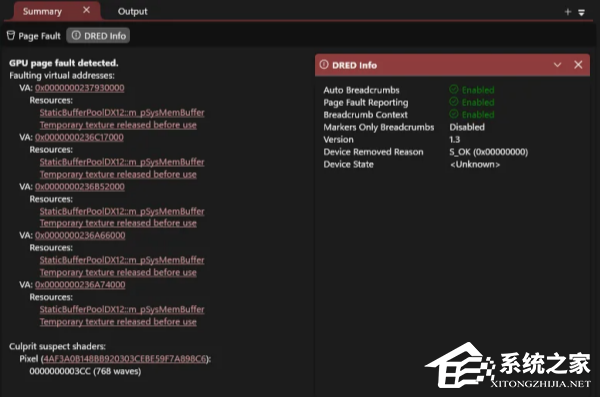Select the S_OK (0x00000000) value

tap(489, 152)
